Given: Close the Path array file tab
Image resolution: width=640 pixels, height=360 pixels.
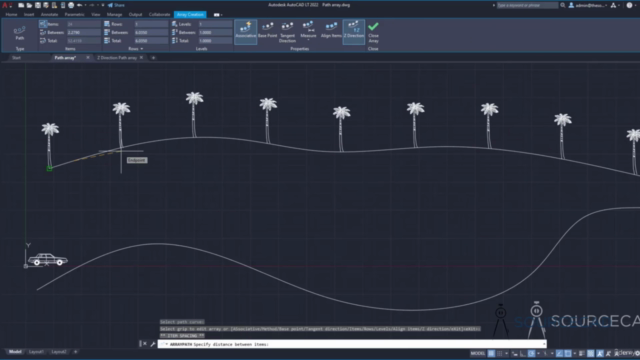Looking at the screenshot, I should pos(88,58).
